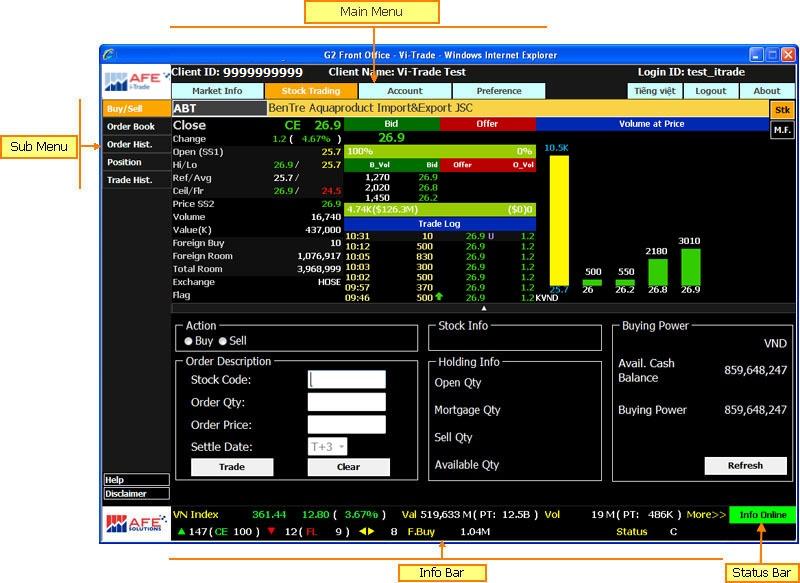This screenshot has width=800, height=583.
Task: Collapse the quote panel with white triangle
Action: click(484, 308)
